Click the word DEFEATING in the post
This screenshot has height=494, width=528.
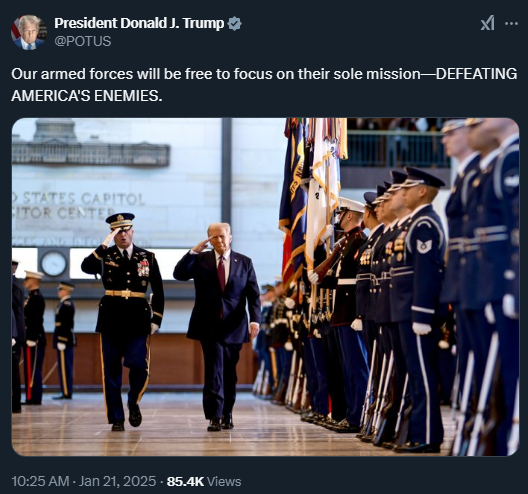coord(476,74)
